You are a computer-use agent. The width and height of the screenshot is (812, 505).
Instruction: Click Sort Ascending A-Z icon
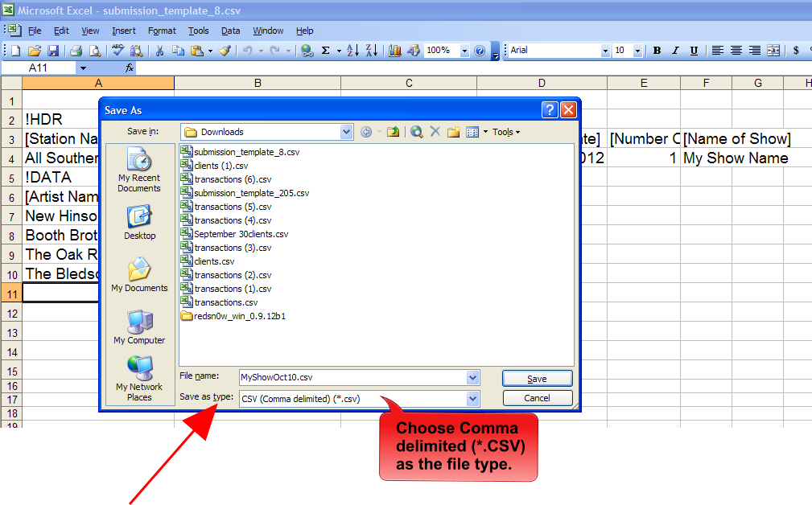[352, 51]
